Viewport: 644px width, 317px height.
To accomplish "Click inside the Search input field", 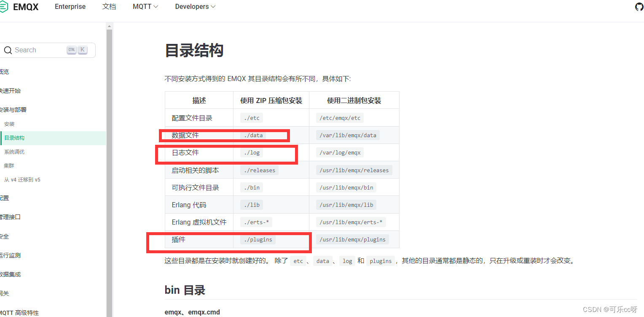I will 36,50.
